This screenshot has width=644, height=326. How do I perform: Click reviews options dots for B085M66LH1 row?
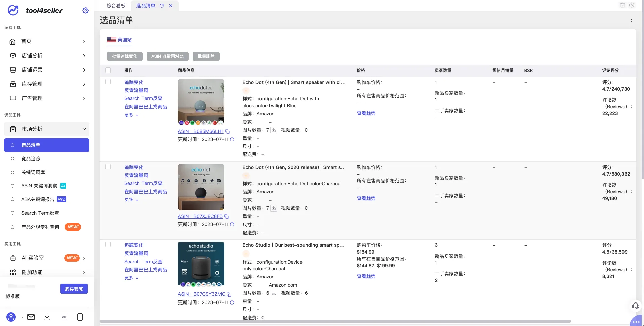[x=631, y=107]
